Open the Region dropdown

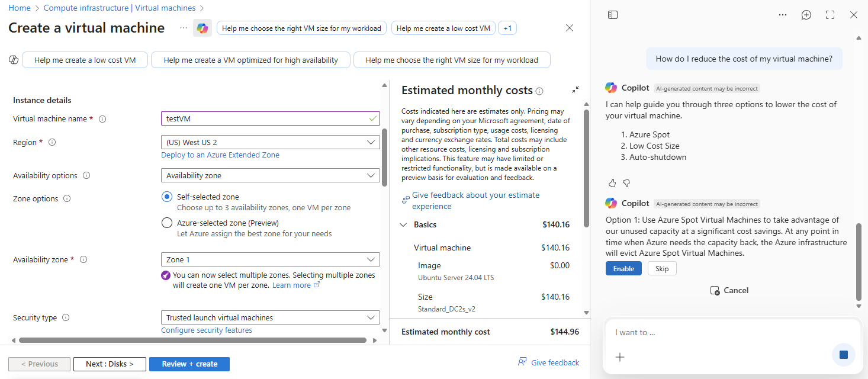tap(271, 142)
